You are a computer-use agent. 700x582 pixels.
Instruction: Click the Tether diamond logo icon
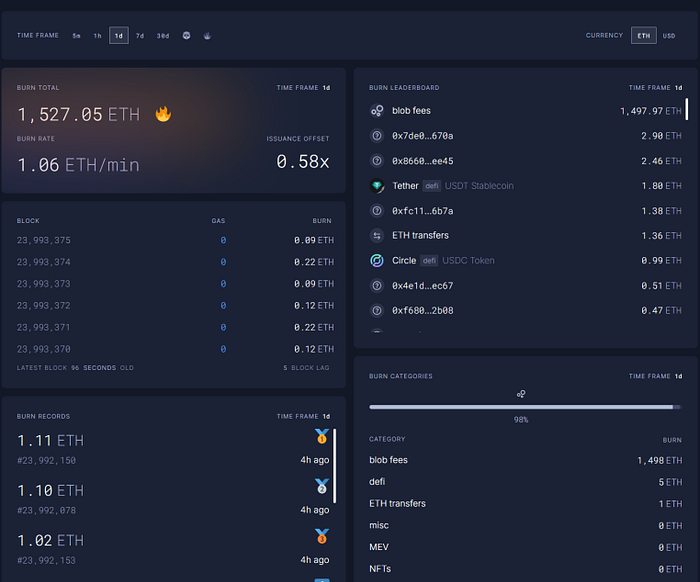[x=377, y=186]
